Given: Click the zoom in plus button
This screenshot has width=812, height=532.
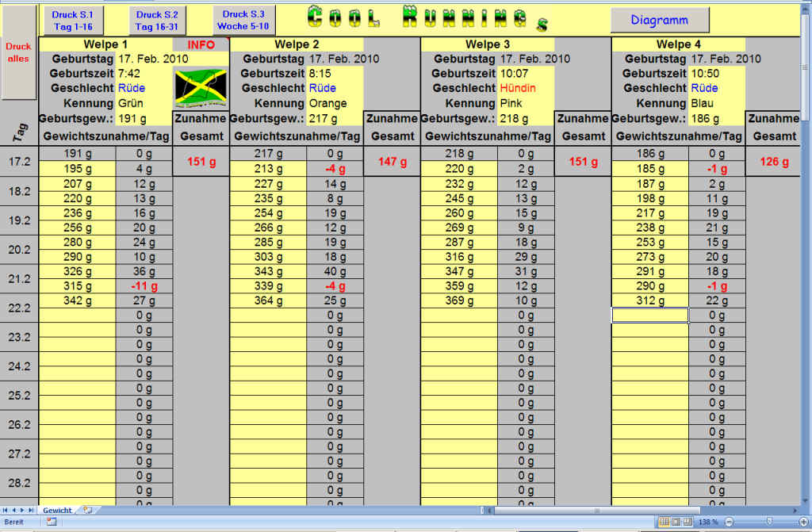Looking at the screenshot, I should pyautogui.click(x=803, y=522).
